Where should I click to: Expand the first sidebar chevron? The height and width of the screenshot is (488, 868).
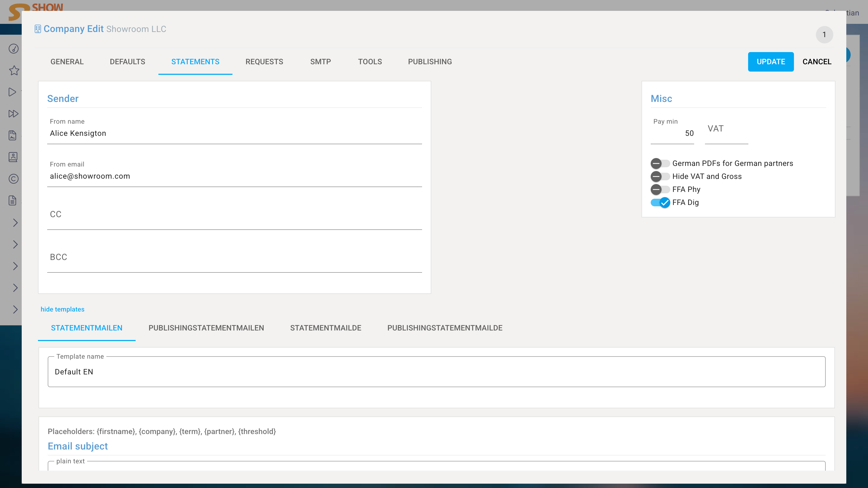pos(15,223)
